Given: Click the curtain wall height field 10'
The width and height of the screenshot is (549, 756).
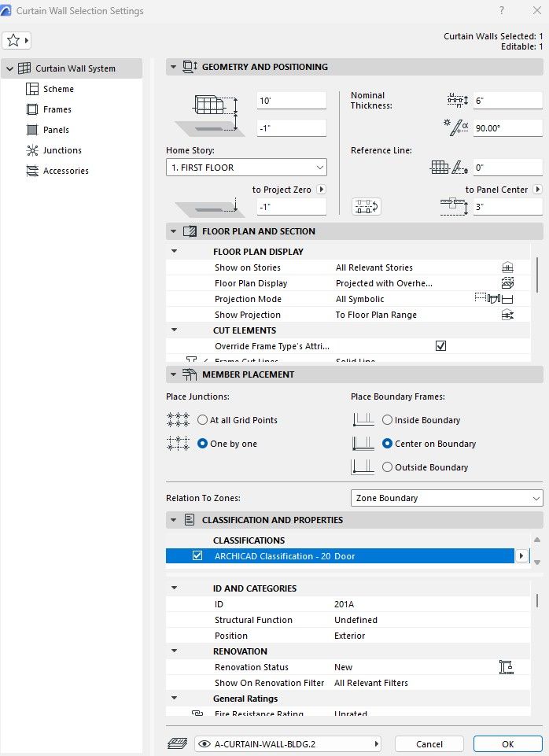Looking at the screenshot, I should (x=292, y=101).
